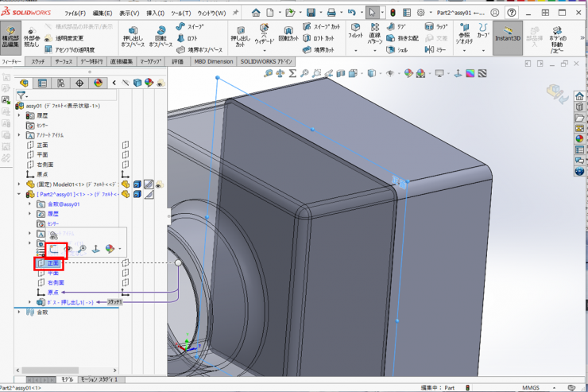The width and height of the screenshot is (588, 392).
Task: Toggle the Rebuild traffic light icon
Action: [392, 13]
